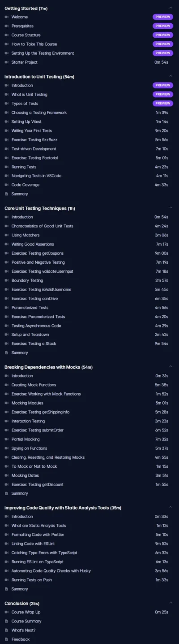Open Linting Code with ESLint lesson
Screen dimensions: 179x644
pyautogui.click(x=89, y=544)
